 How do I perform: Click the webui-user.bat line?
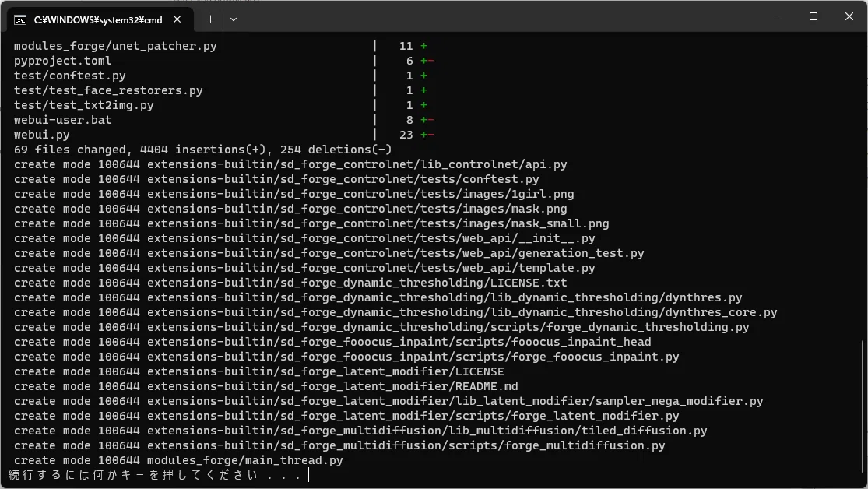[223, 120]
